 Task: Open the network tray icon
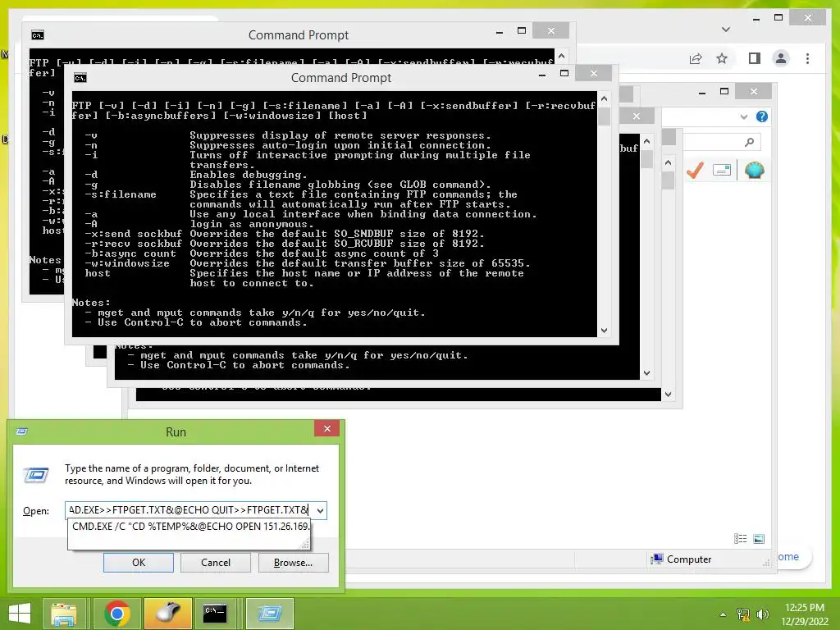(x=743, y=614)
